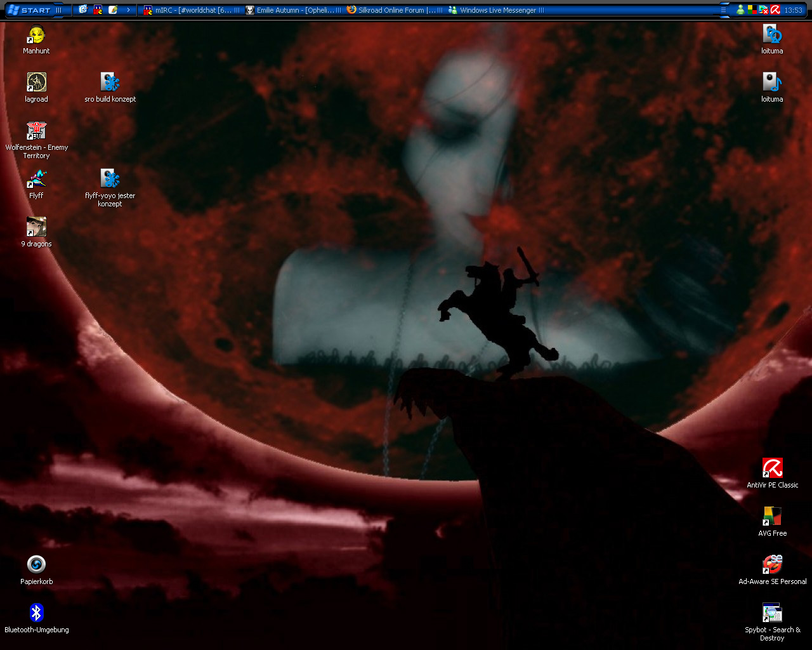Viewport: 812px width, 650px height.
Task: Click Spybot - Search & Destroy shortcut
Action: click(772, 614)
